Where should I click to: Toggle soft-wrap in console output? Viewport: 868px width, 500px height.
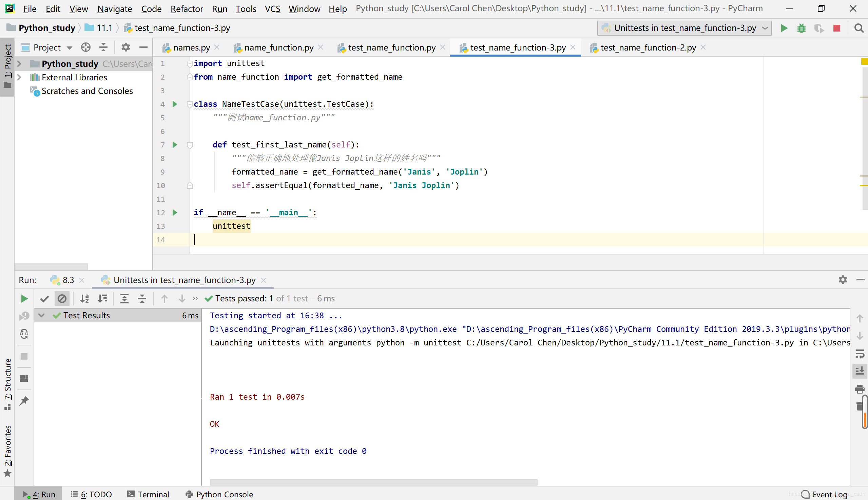pyautogui.click(x=860, y=354)
